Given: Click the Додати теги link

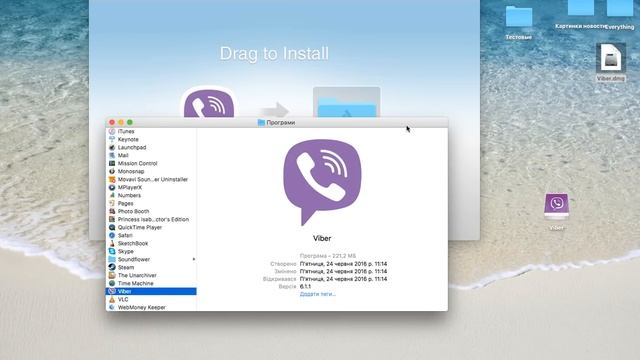Looking at the screenshot, I should pos(318,294).
